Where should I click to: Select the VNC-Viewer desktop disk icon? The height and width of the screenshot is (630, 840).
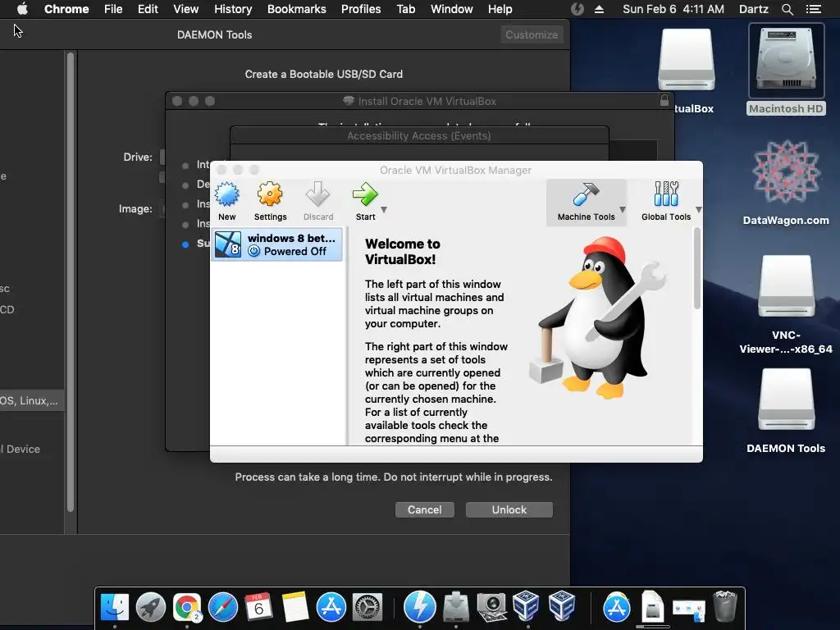point(786,304)
